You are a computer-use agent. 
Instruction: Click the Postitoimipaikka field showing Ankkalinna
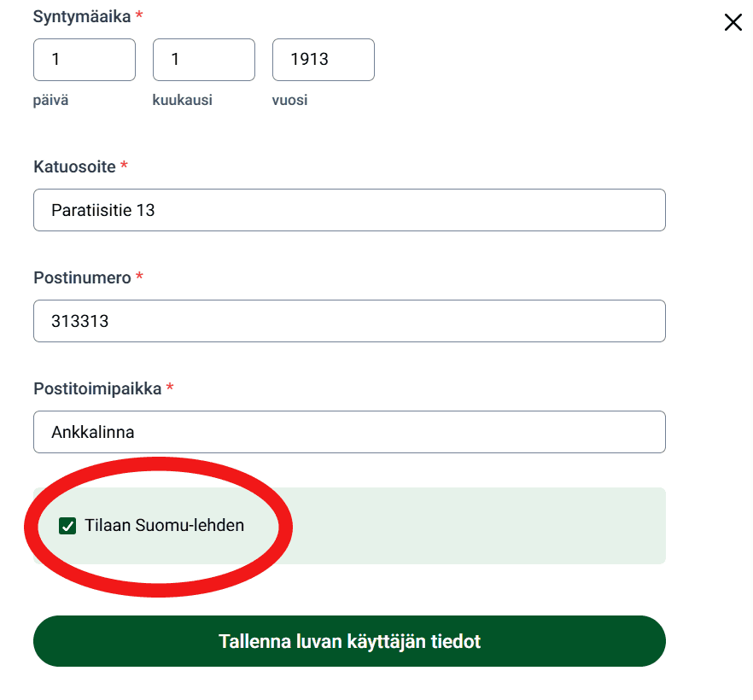click(349, 431)
